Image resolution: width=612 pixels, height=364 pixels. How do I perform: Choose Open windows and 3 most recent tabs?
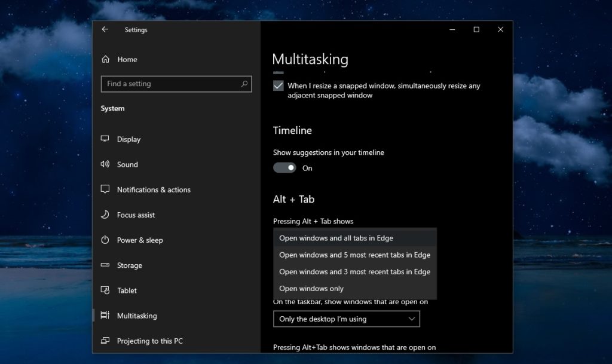click(x=355, y=271)
